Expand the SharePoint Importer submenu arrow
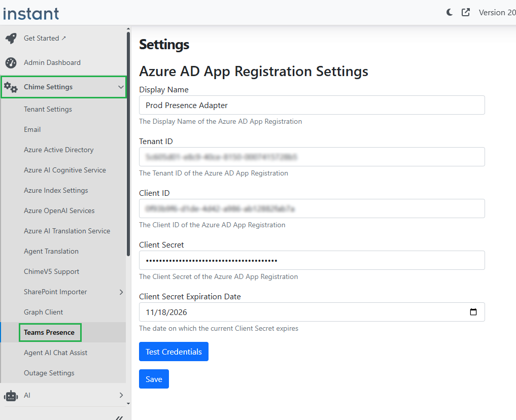516x420 pixels. coord(121,292)
